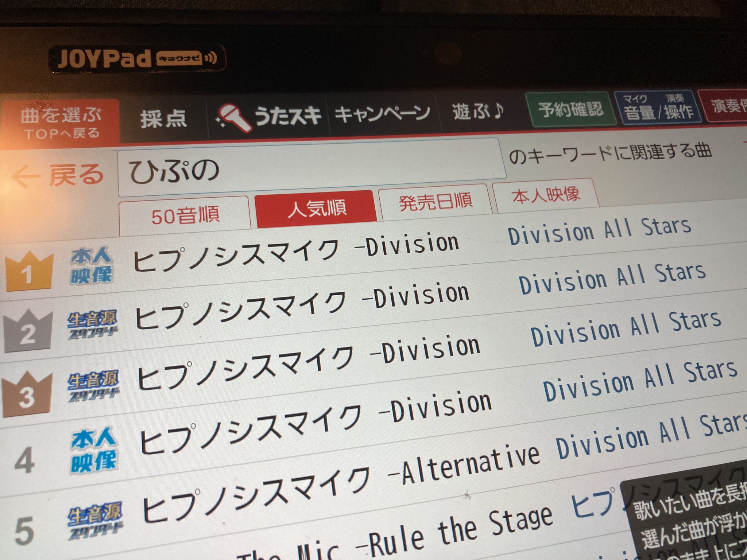Tap the silver rank 2 crown icon
The width and height of the screenshot is (747, 560).
point(28,331)
